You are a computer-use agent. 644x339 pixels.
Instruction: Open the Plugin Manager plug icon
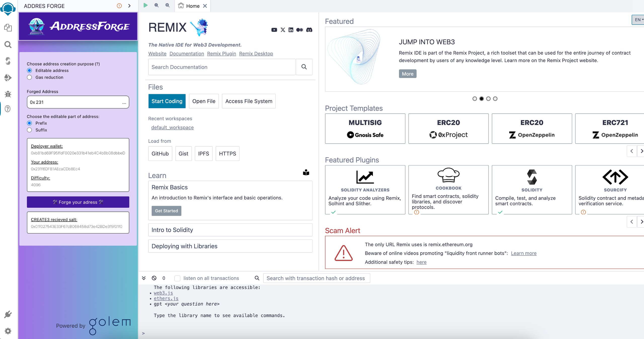pos(8,314)
